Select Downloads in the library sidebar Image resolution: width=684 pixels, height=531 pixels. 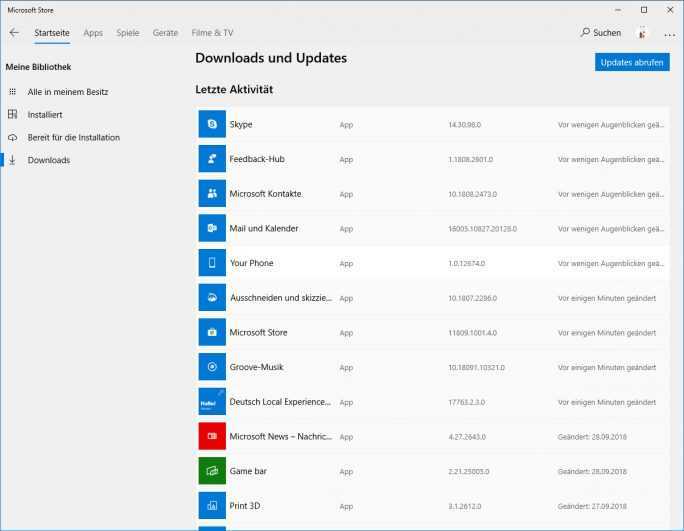click(49, 160)
